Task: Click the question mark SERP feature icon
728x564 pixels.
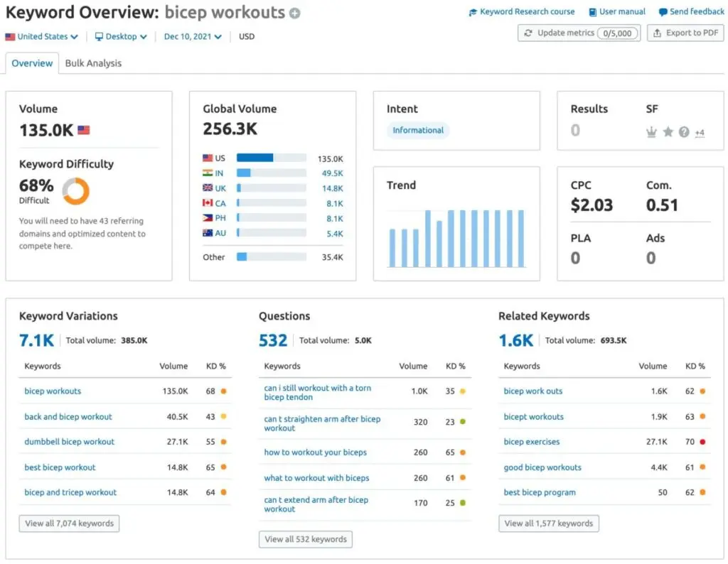Action: click(x=684, y=132)
